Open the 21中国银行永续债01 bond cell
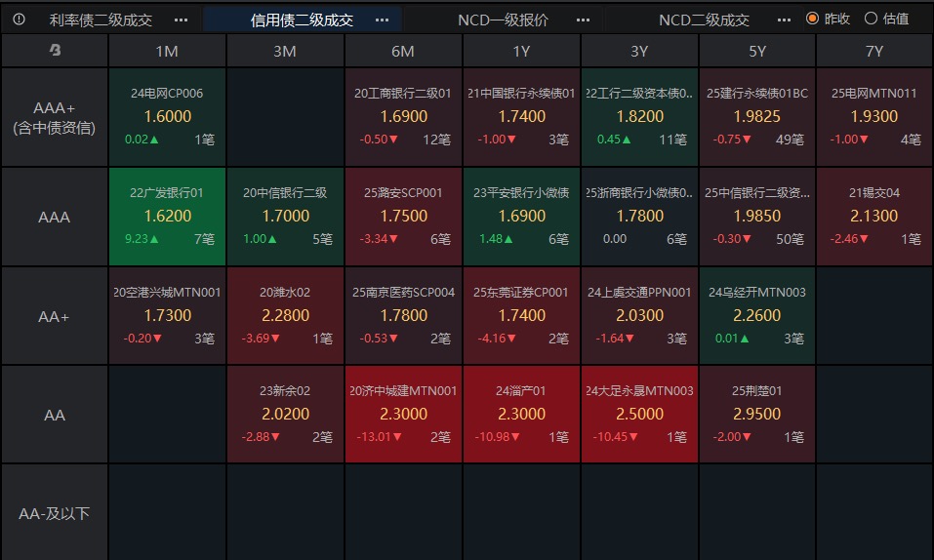Image resolution: width=934 pixels, height=560 pixels. click(x=521, y=117)
